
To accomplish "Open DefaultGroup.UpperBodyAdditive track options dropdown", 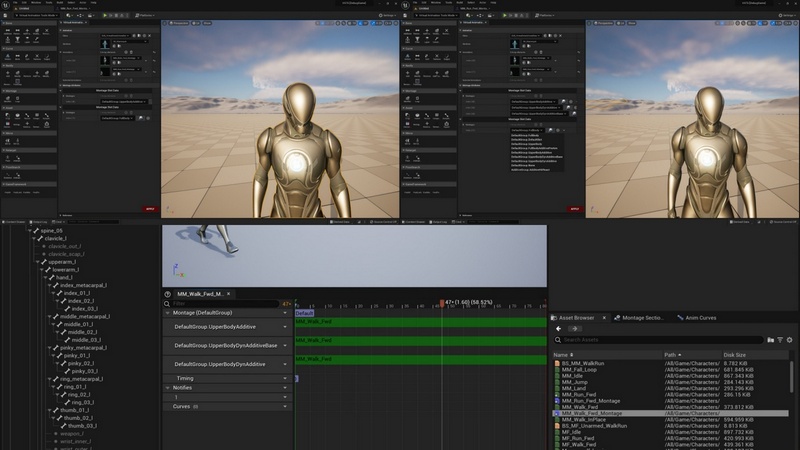I will [x=284, y=326].
